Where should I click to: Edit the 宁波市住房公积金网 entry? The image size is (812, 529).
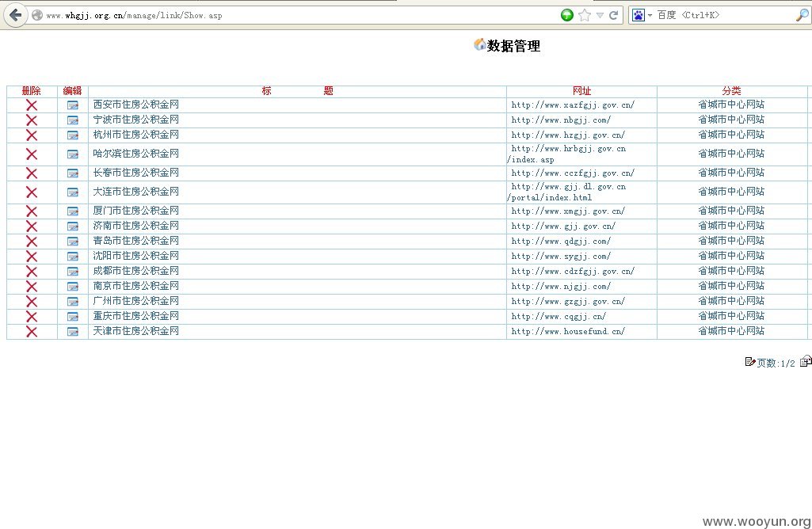click(73, 120)
